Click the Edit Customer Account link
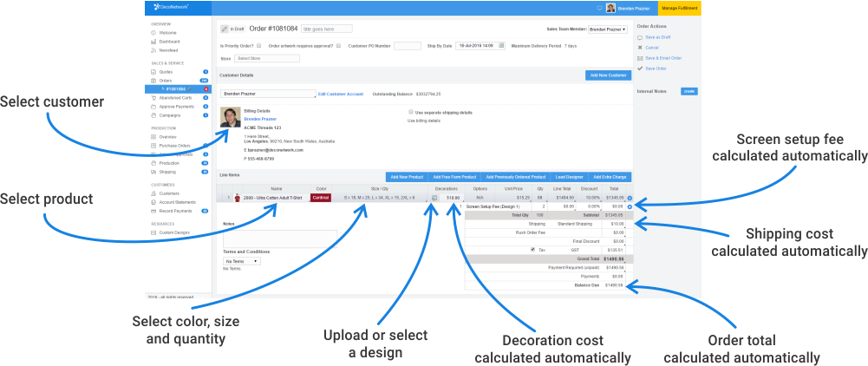868x366 pixels. click(341, 93)
